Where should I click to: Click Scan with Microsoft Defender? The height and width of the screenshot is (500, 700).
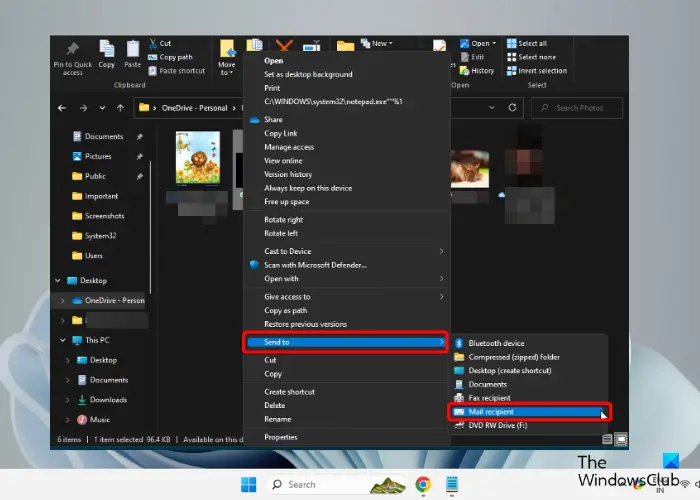pos(314,265)
